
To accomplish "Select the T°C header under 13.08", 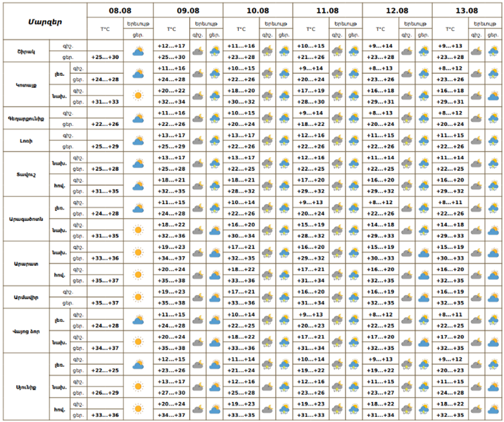I will [450, 29].
